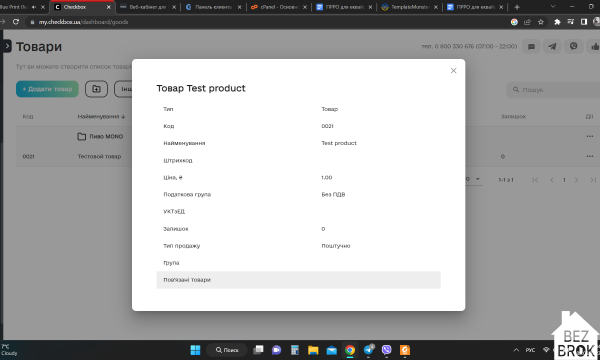Click the taskbar Поиск search box
Screen dimensions: 600x360
point(227,350)
